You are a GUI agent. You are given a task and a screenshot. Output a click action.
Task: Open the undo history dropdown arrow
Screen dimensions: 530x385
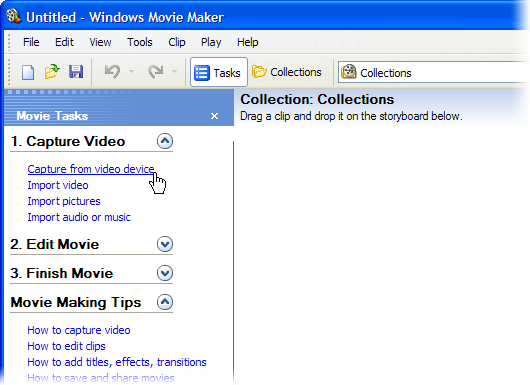pos(131,71)
